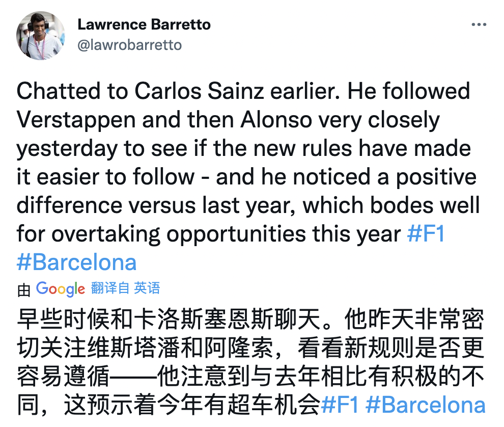504x427 pixels.
Task: Click the 由 character before the Google logo
Action: [24, 290]
